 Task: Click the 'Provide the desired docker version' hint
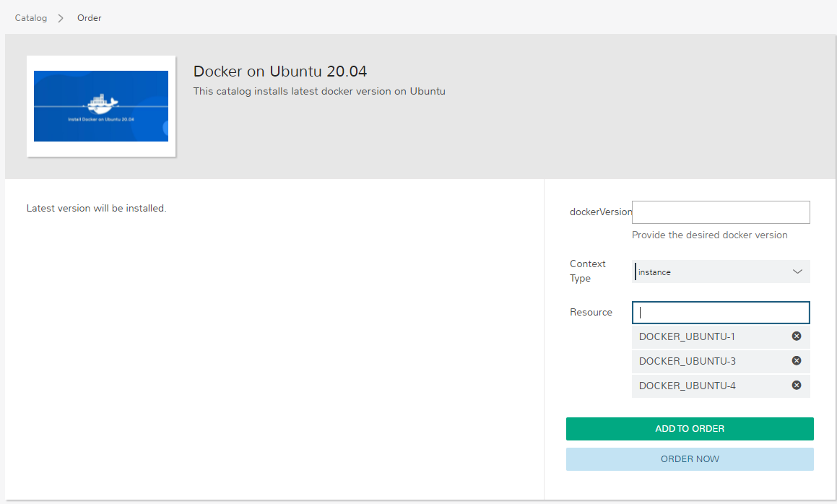coord(709,235)
